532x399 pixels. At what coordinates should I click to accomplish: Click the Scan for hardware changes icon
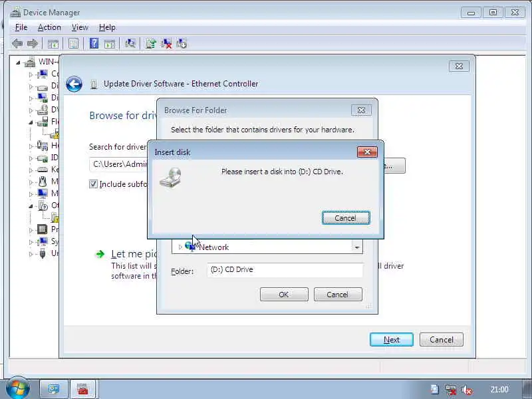point(130,43)
